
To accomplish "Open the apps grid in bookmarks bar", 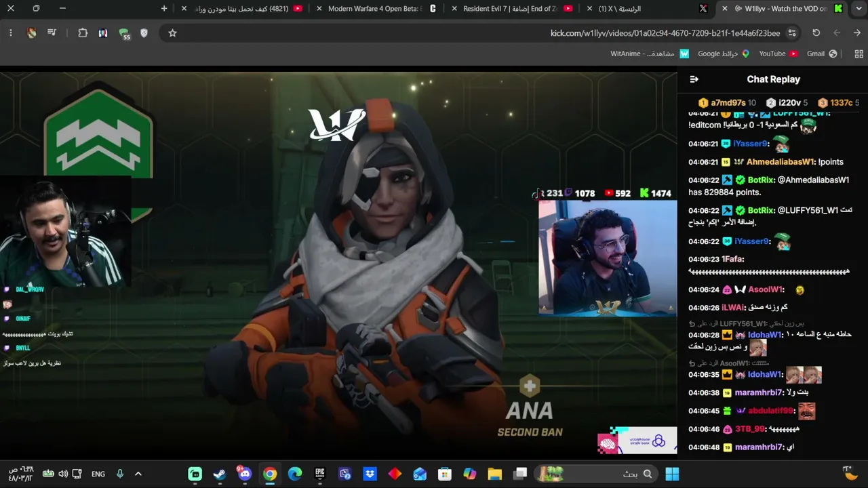I will click(x=859, y=54).
